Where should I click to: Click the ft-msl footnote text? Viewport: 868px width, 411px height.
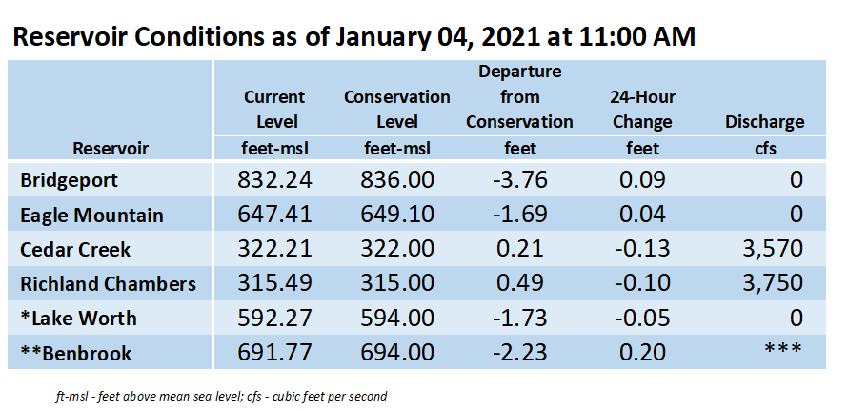(x=221, y=397)
